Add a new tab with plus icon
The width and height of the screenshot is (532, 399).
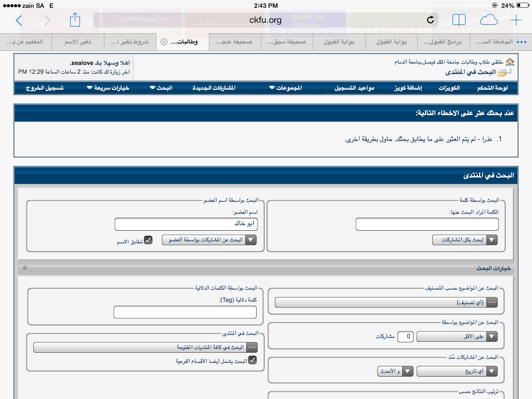[516, 20]
